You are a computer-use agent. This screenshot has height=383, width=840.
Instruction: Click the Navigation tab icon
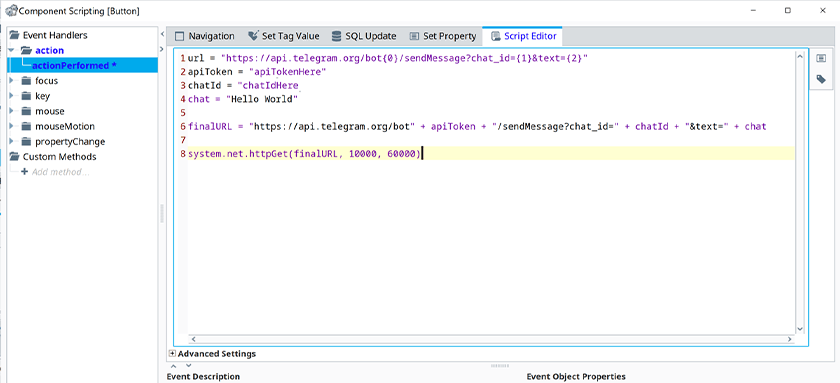(x=179, y=36)
